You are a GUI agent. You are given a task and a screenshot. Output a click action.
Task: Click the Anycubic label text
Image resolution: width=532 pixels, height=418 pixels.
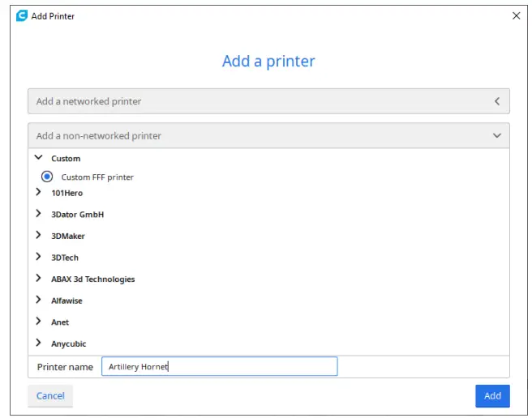pyautogui.click(x=69, y=343)
